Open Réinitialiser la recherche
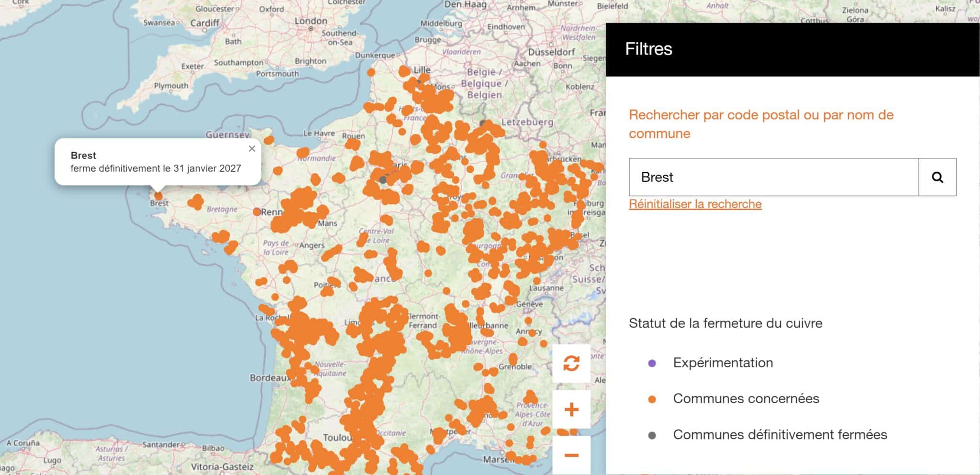The image size is (980, 475). pyautogui.click(x=695, y=204)
